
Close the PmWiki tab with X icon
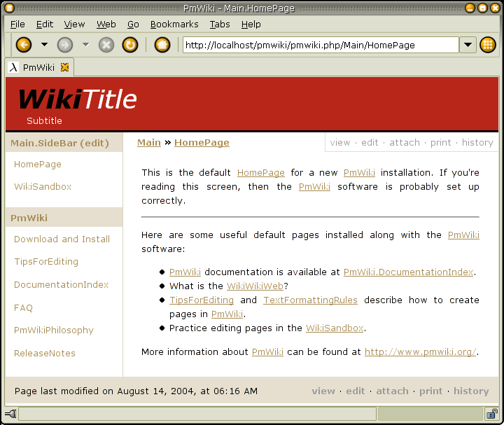[65, 67]
